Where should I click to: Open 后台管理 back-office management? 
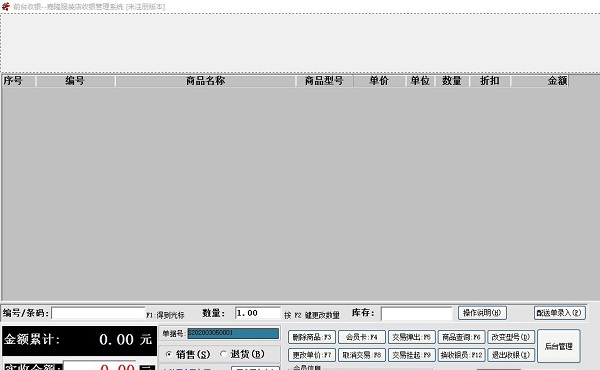point(559,346)
